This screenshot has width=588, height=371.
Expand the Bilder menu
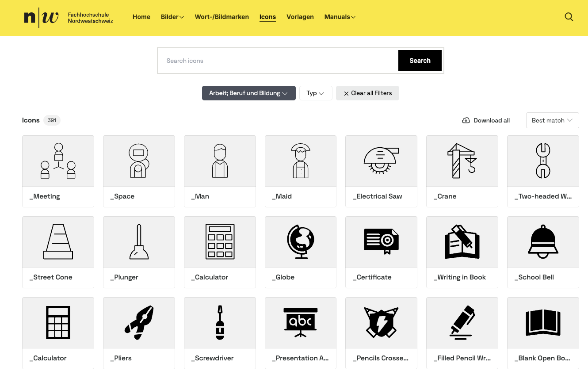(172, 17)
